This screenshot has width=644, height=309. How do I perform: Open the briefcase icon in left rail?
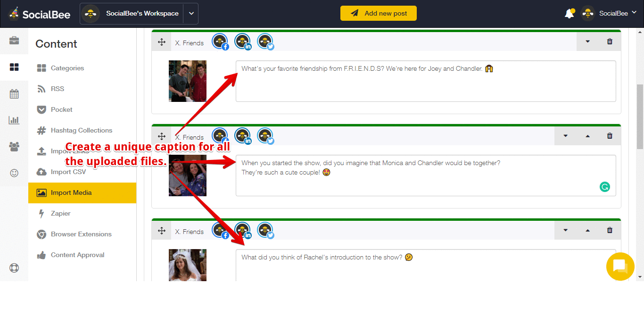coord(14,40)
